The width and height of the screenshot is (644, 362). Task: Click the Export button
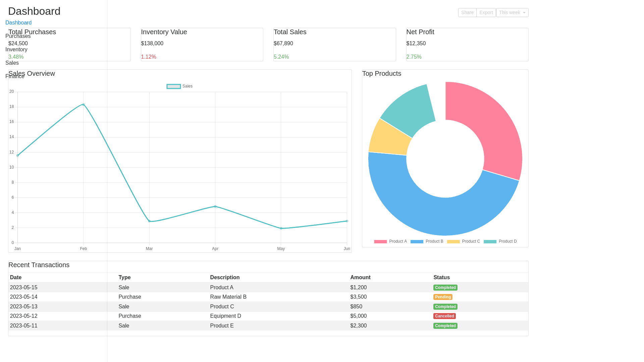pyautogui.click(x=486, y=12)
